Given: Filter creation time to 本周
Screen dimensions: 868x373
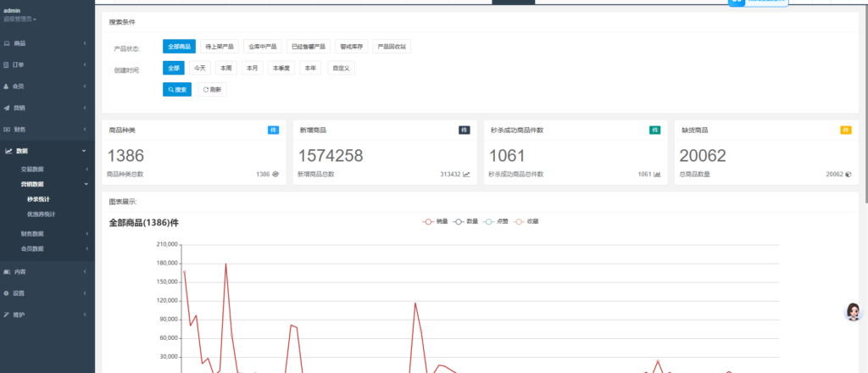Looking at the screenshot, I should point(225,68).
